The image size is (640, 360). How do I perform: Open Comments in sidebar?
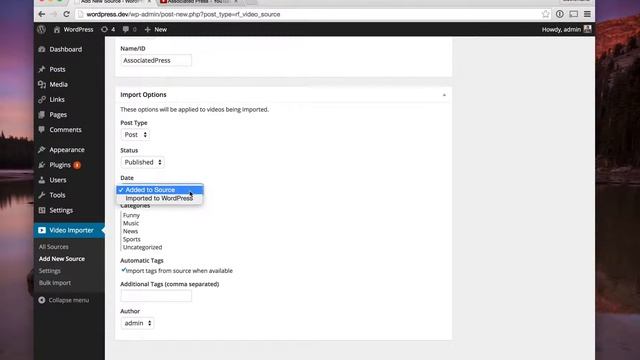[x=65, y=130]
